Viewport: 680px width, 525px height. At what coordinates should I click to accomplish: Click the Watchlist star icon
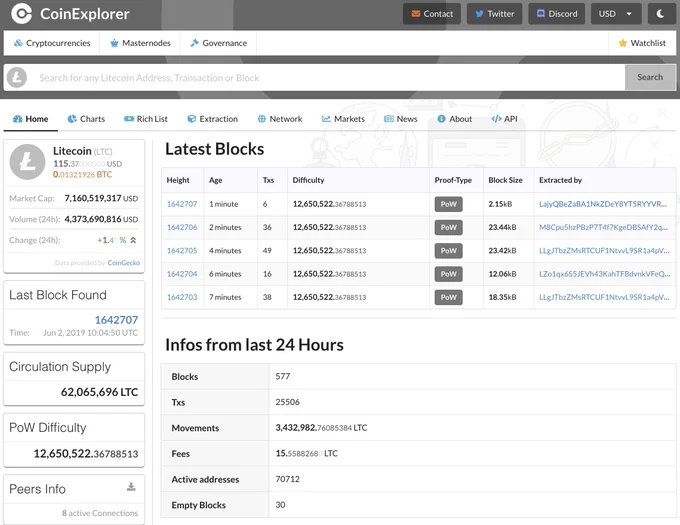(623, 43)
